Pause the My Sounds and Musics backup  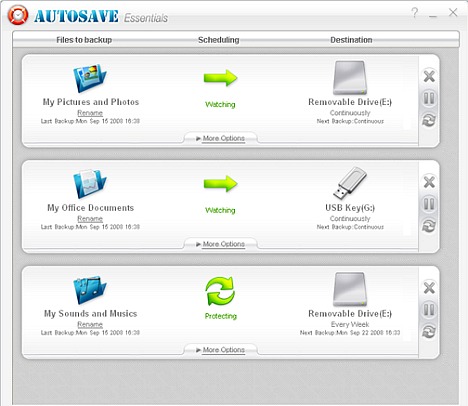pos(429,310)
